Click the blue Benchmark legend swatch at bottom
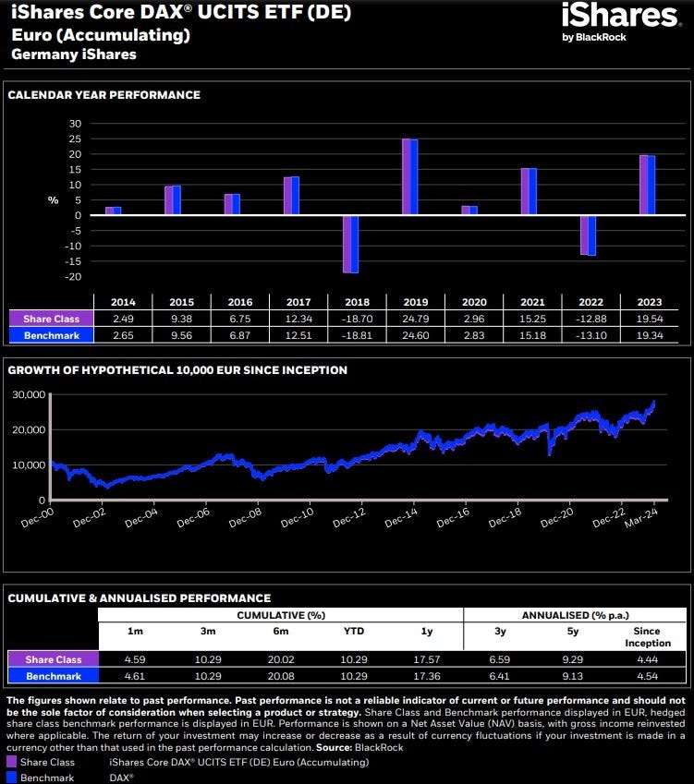Screen dimensions: 694x784 12,778
